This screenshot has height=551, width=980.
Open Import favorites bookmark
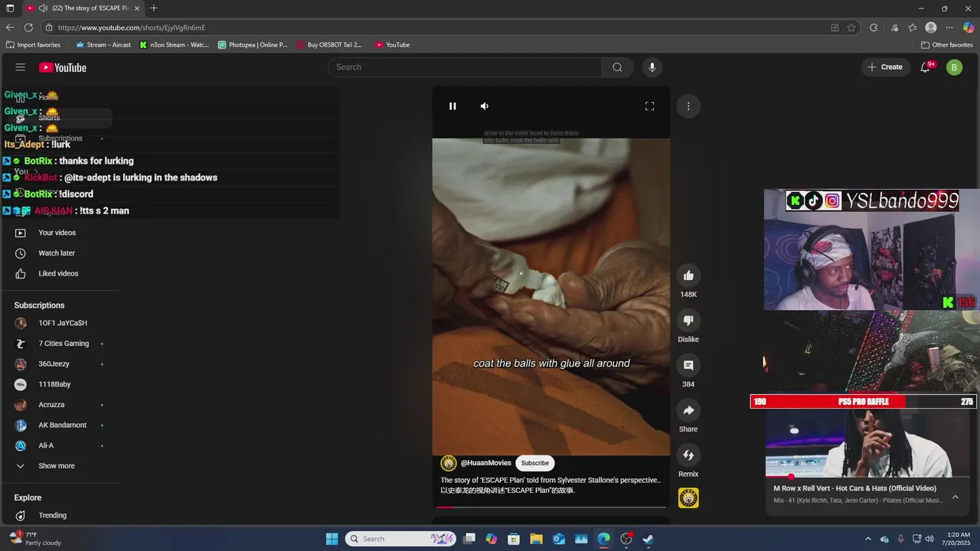point(33,45)
